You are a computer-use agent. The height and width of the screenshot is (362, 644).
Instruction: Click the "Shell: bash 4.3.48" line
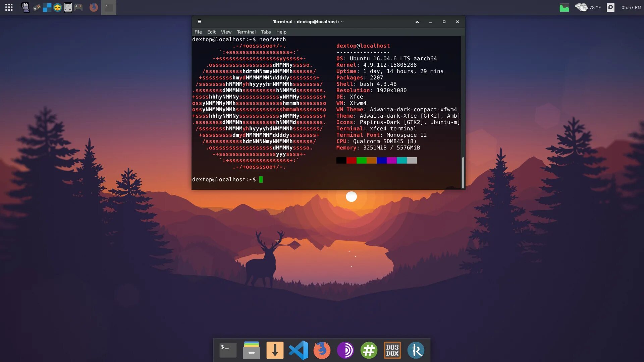click(366, 84)
